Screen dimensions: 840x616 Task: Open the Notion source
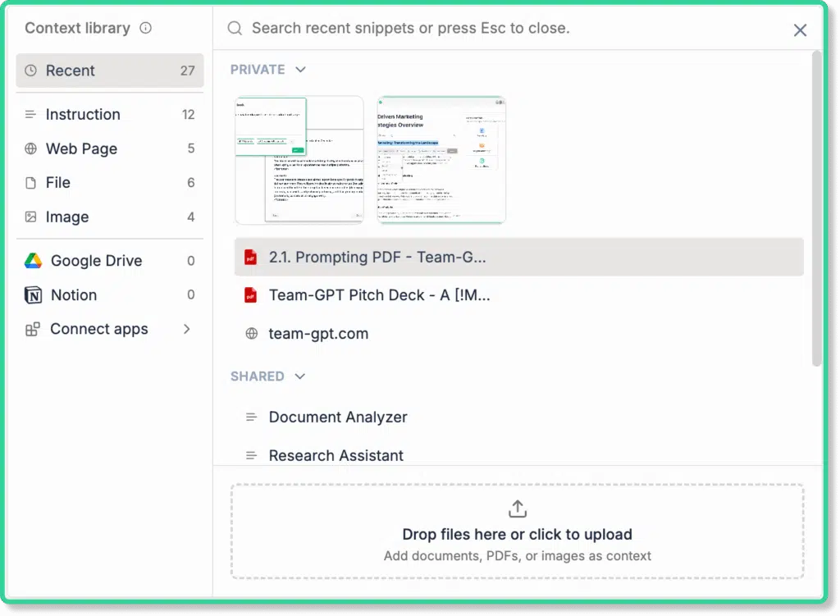110,295
